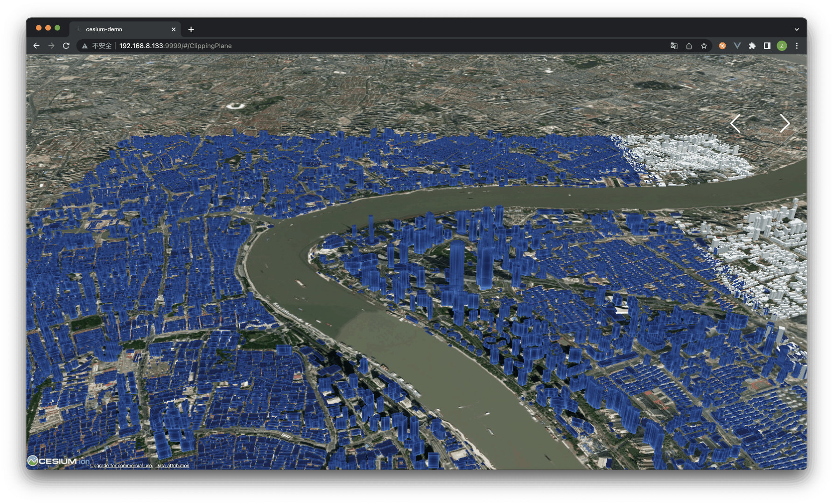Click the share icon in the address bar
Screen dimensions: 833x504
[x=689, y=46]
